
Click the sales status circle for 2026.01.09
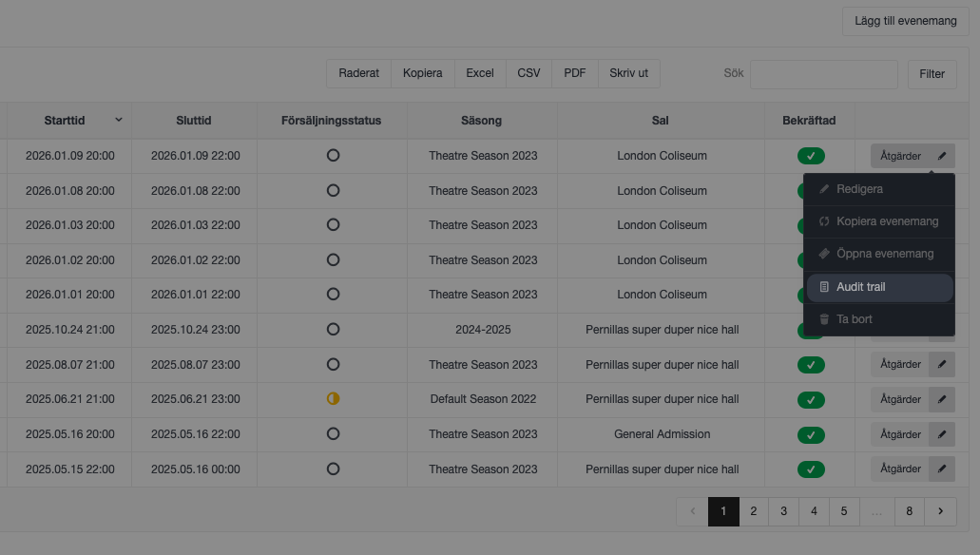click(333, 156)
